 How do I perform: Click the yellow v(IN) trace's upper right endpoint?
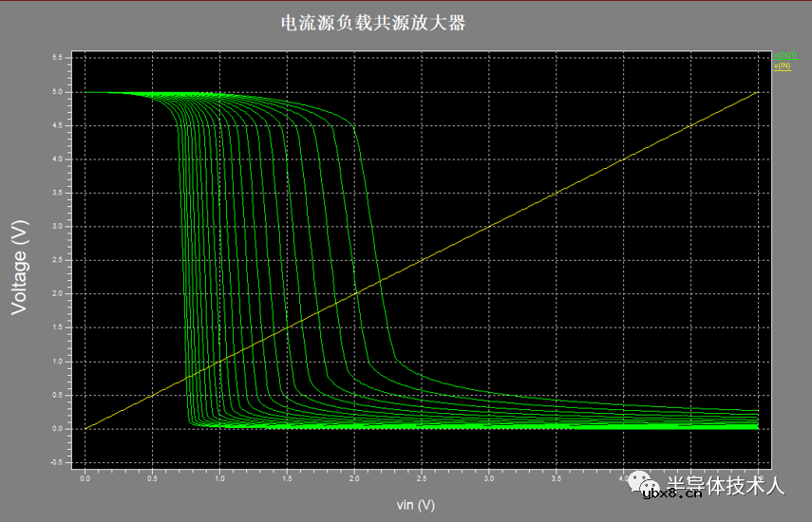757,93
